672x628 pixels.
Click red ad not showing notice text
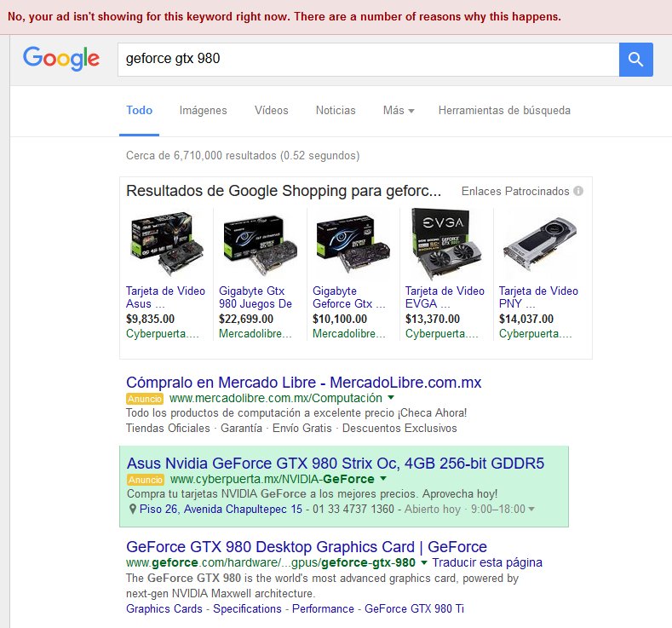284,17
